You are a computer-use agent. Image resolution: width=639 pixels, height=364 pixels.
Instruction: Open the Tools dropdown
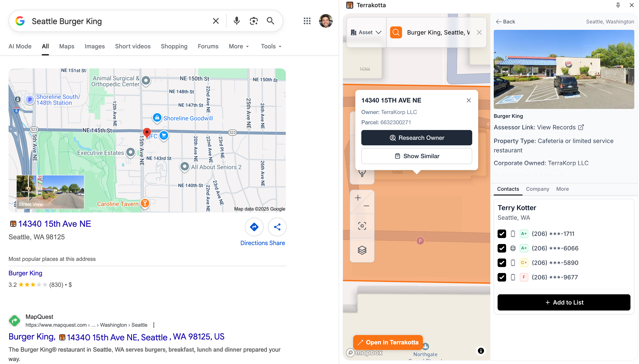tap(271, 46)
